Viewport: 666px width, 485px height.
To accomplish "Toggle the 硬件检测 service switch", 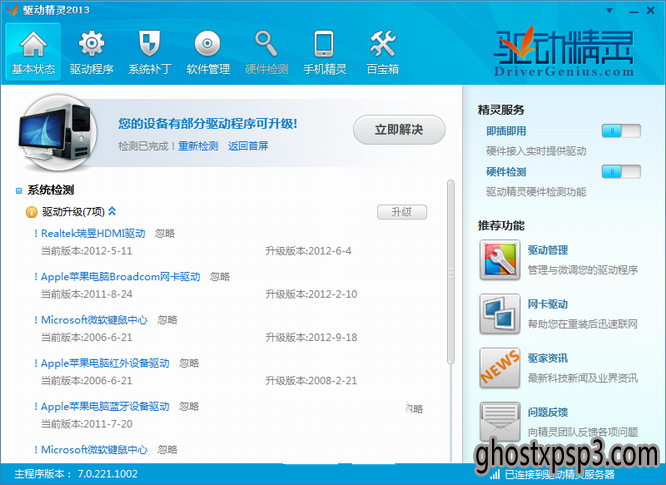I will click(x=621, y=172).
